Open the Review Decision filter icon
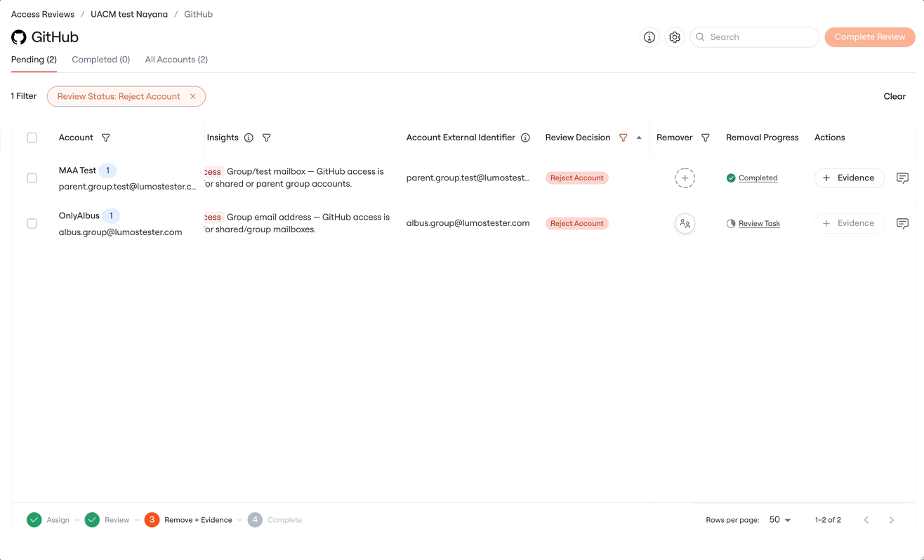The width and height of the screenshot is (924, 560). [x=623, y=138]
